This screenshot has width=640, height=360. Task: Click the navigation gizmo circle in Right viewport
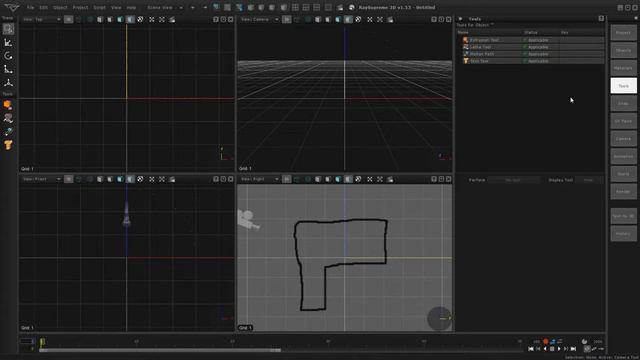coord(439,318)
